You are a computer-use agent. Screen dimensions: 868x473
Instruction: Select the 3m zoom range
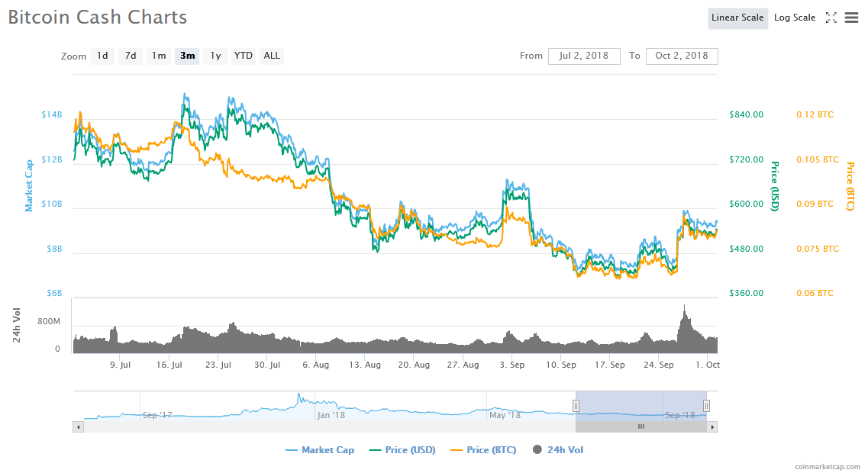pos(187,56)
